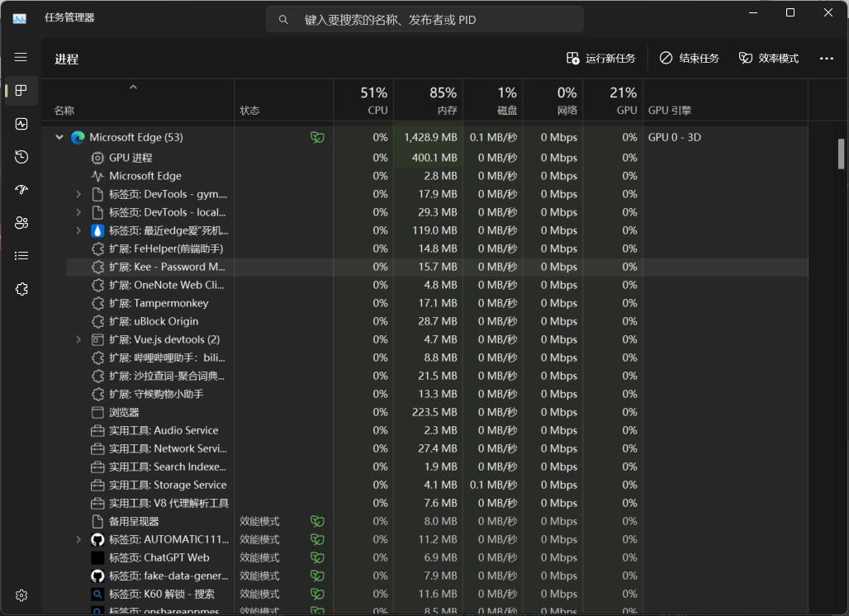
Task: Expand the Vue.js devtools (2) extension row
Action: point(78,339)
